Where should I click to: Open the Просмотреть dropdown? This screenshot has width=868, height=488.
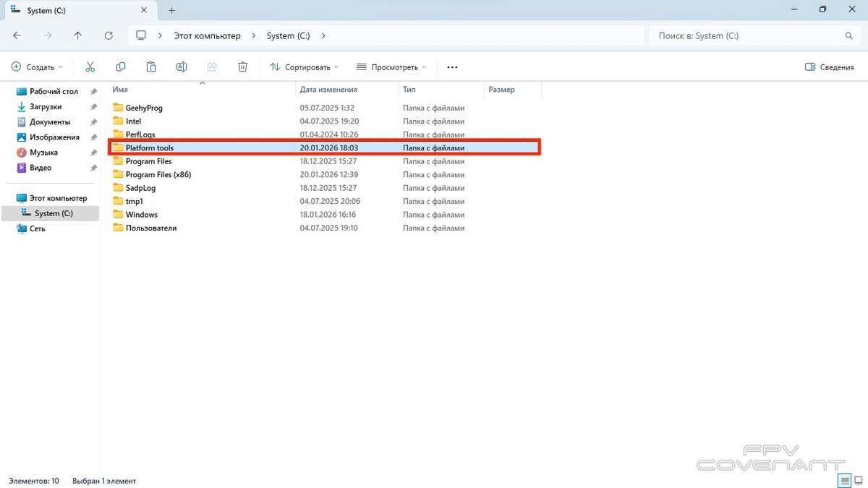click(391, 67)
